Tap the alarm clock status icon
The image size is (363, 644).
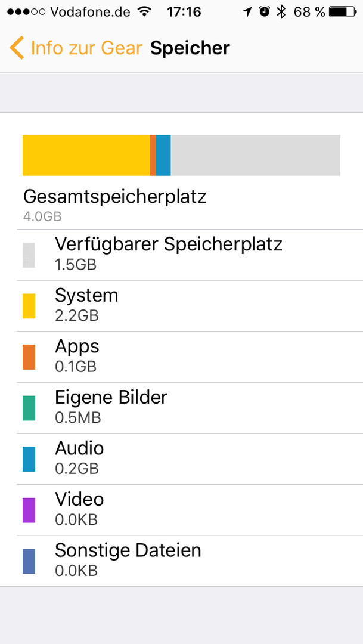pos(265,12)
